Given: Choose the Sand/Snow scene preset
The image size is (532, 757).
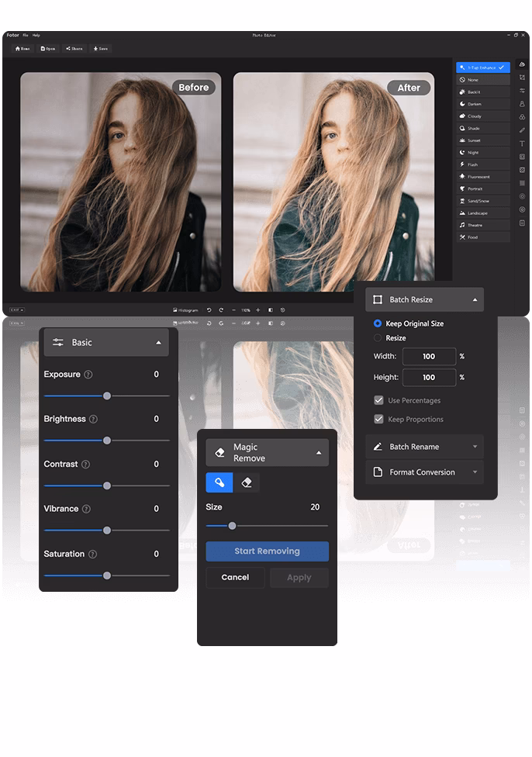Looking at the screenshot, I should point(483,200).
